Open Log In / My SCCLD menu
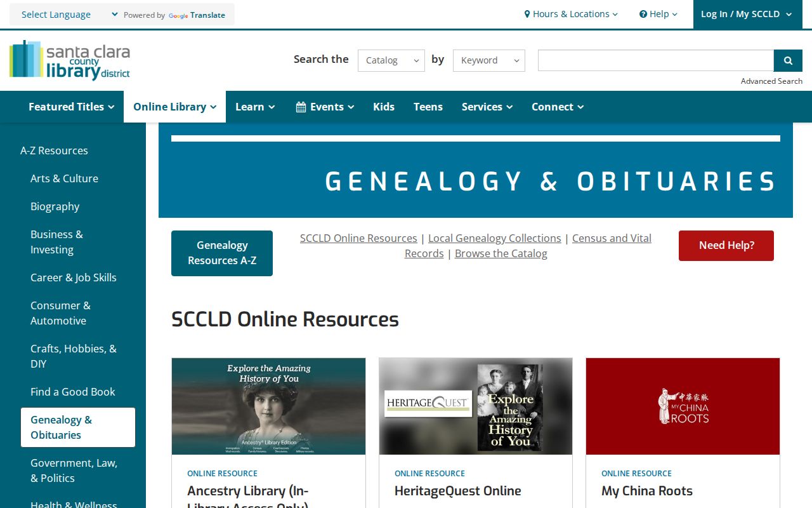 pos(746,14)
